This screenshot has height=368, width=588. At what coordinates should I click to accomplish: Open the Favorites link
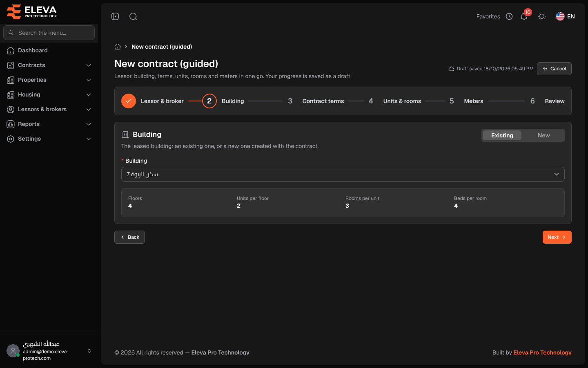(x=488, y=16)
